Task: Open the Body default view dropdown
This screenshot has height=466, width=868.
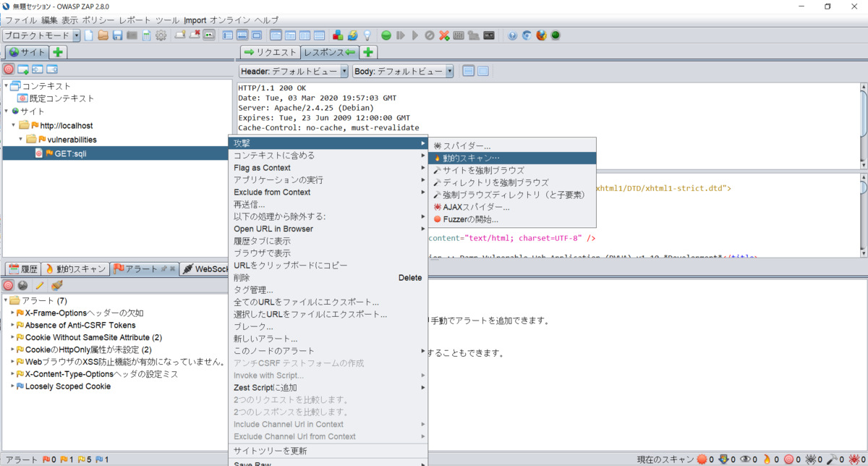Action: pyautogui.click(x=403, y=71)
